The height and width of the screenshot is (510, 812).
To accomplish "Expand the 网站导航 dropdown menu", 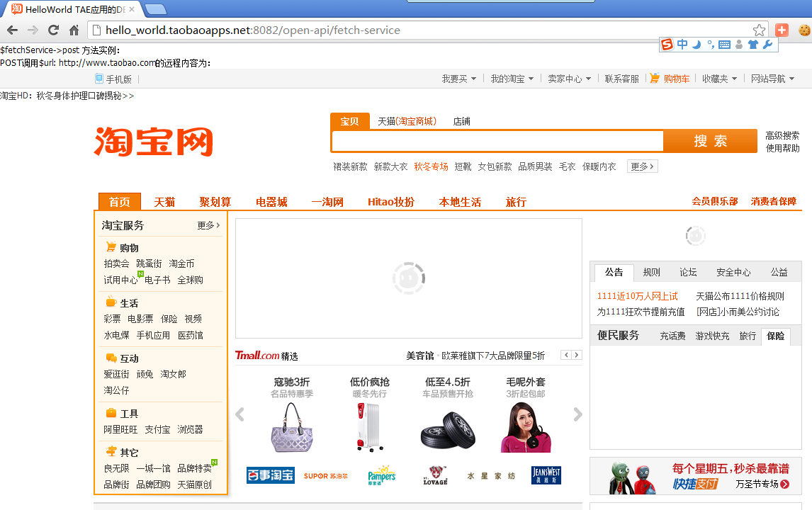I will (x=772, y=79).
